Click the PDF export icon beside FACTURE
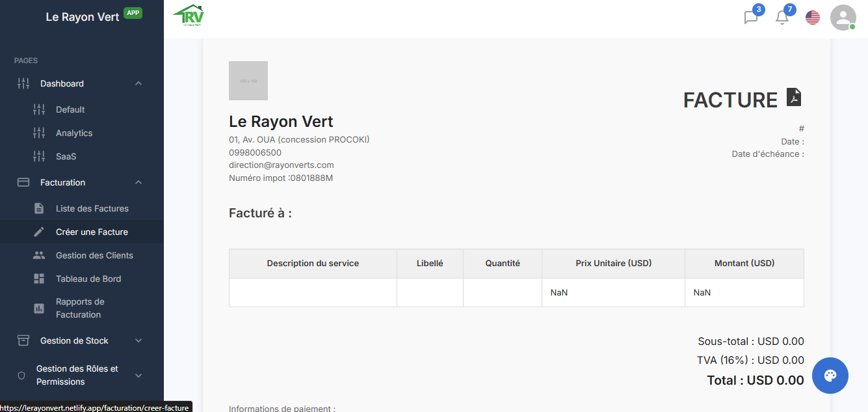Viewport: 868px width, 412px height. coord(794,98)
